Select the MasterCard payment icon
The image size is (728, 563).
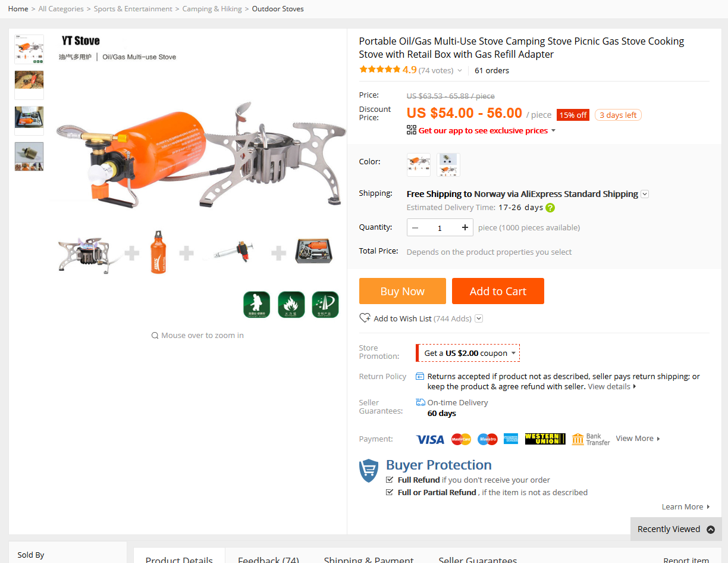(x=461, y=439)
